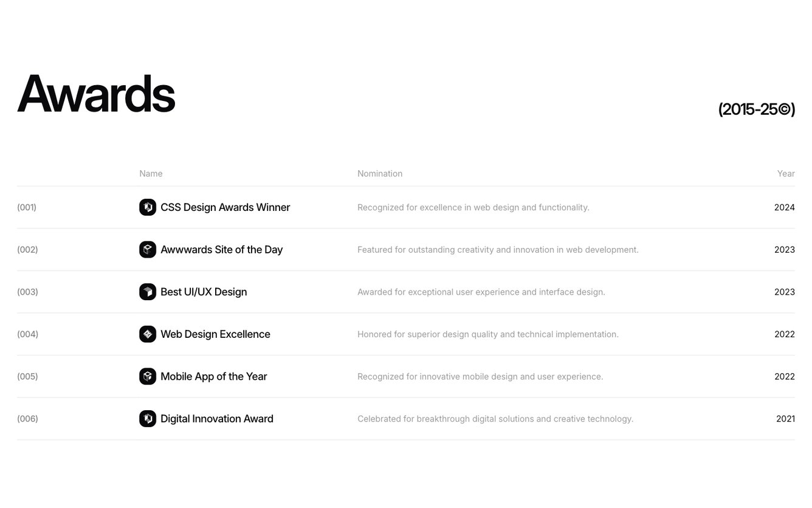Click the CSS Design Awards Winner icon
Screen dimensions: 812x508
148,207
